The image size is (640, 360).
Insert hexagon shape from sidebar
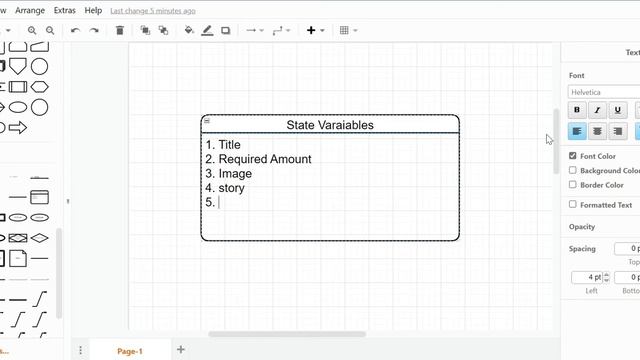(x=40, y=87)
